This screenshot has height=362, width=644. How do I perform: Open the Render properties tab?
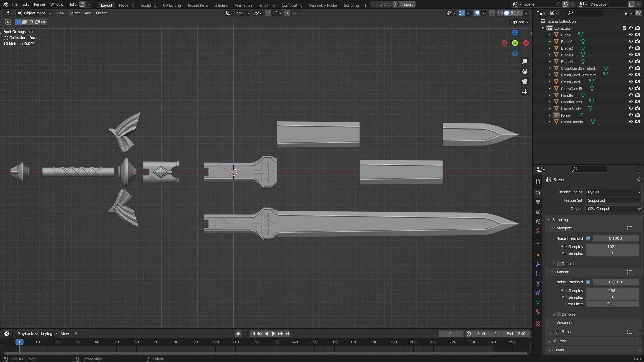538,193
